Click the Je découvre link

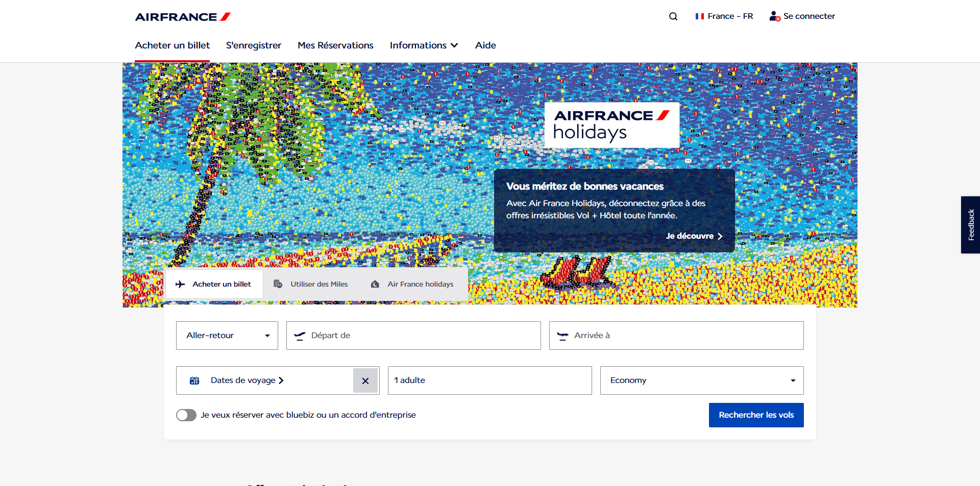[x=694, y=236]
